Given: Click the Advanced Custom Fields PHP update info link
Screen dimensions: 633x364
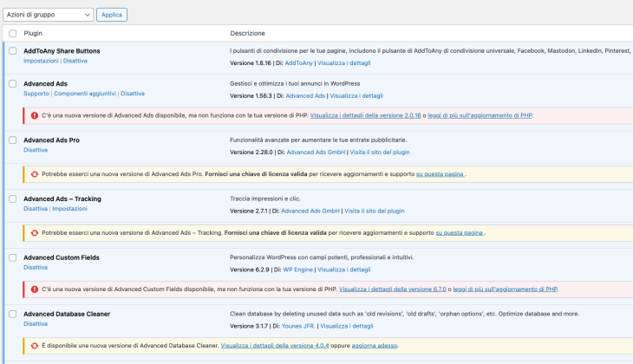Looking at the screenshot, I should pos(505,289).
